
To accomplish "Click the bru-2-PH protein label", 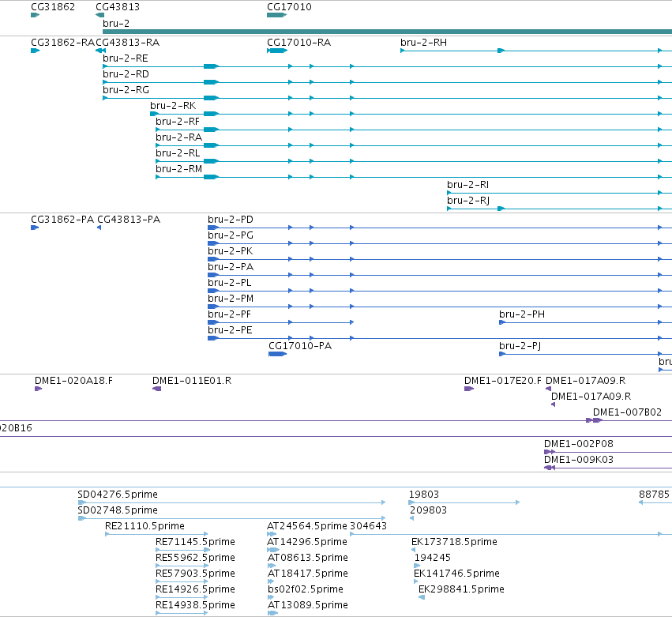I will click(x=522, y=314).
